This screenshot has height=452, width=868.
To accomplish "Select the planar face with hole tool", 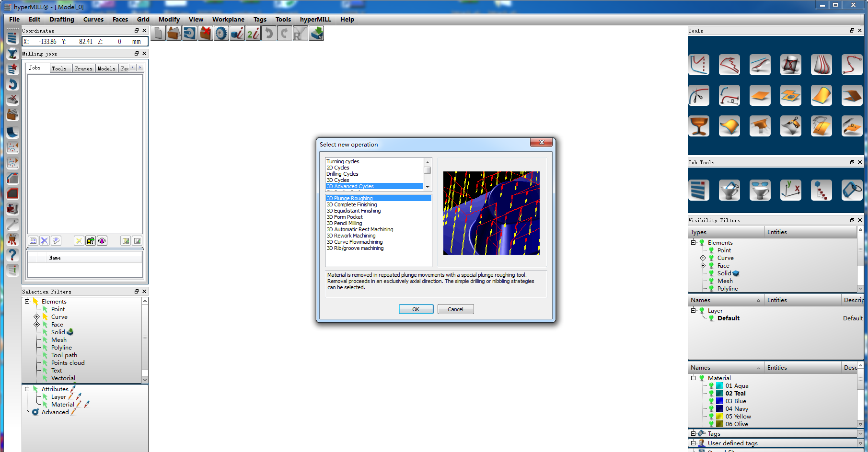I will point(791,95).
